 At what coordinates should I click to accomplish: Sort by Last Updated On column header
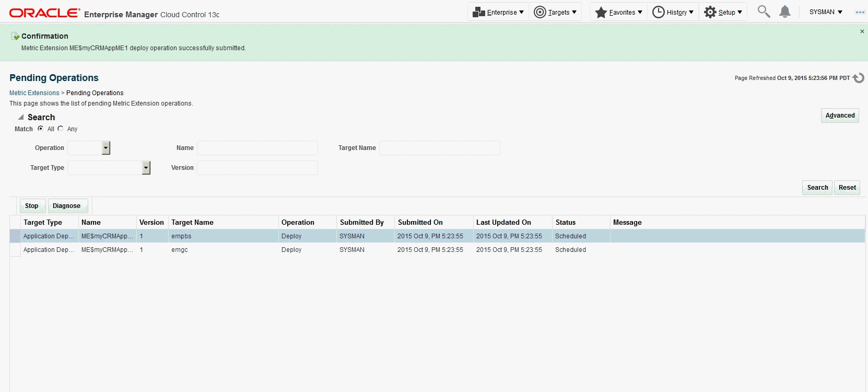(x=513, y=222)
